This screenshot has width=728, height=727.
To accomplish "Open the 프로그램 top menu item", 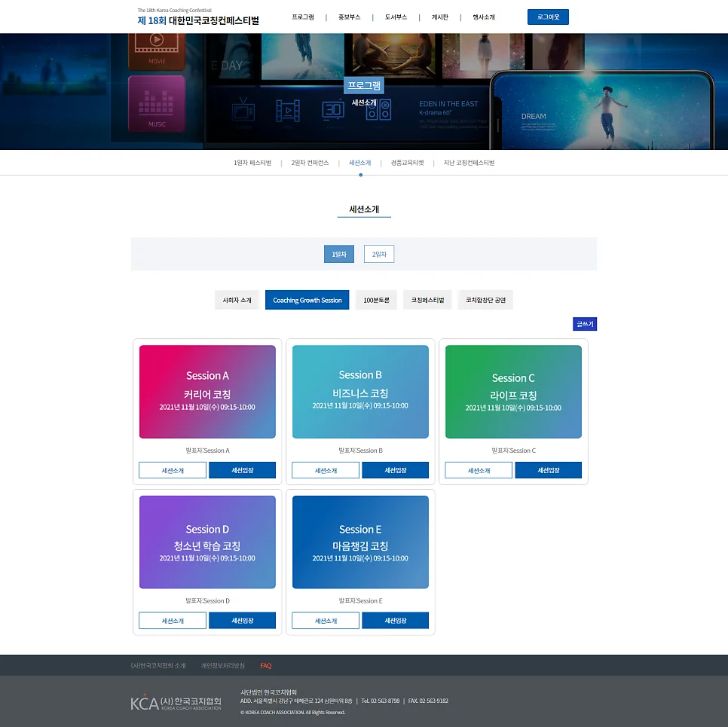I will (x=303, y=17).
